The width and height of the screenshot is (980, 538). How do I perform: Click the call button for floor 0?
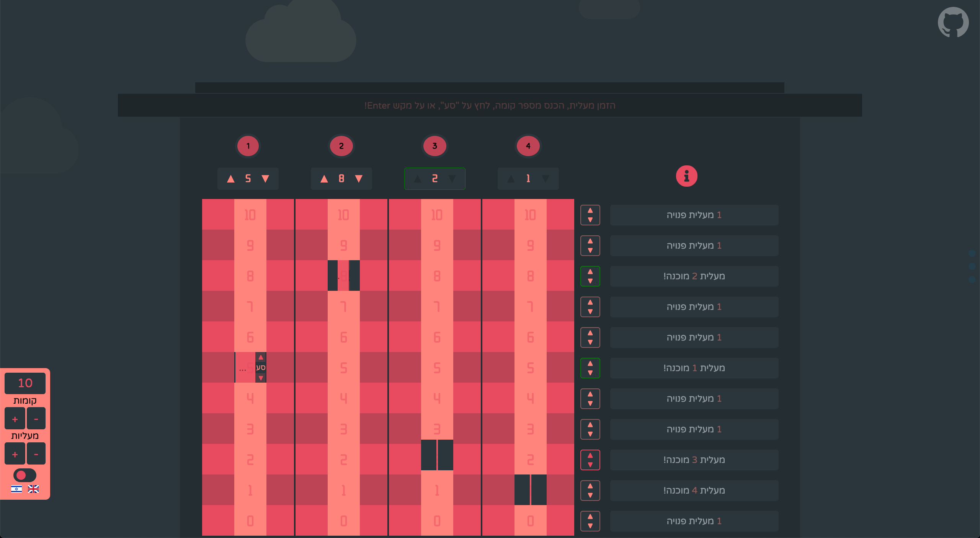tap(590, 521)
